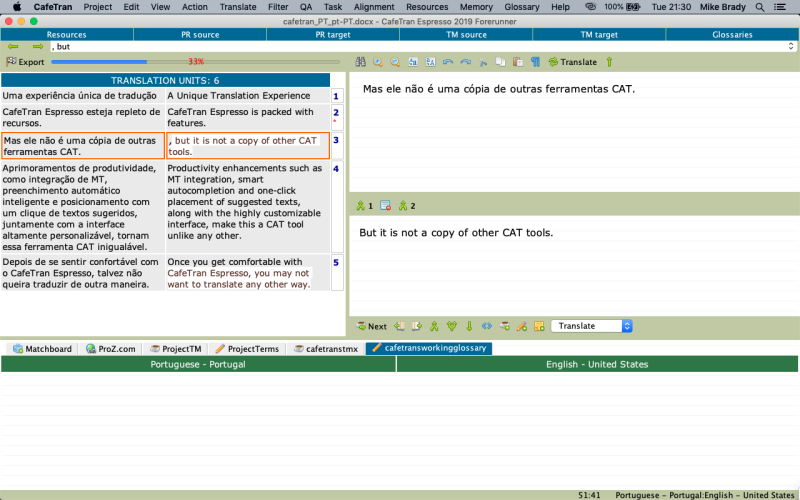This screenshot has width=800, height=500.
Task: Switch to the Matchboard tab
Action: click(42, 349)
